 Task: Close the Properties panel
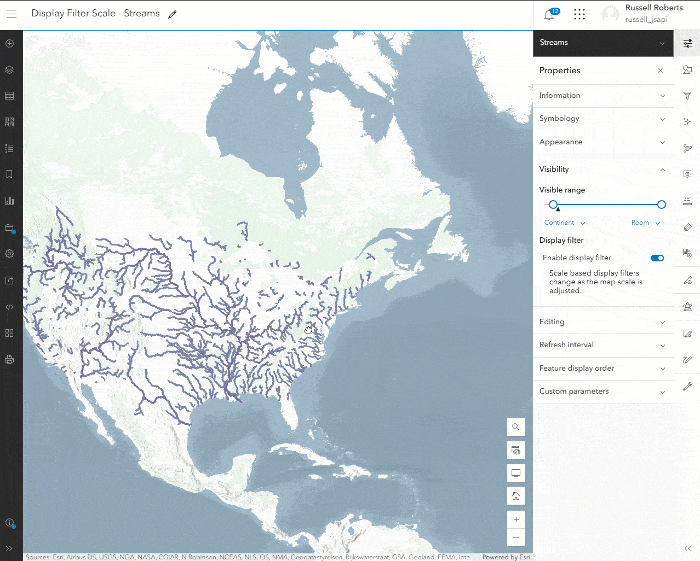(660, 71)
